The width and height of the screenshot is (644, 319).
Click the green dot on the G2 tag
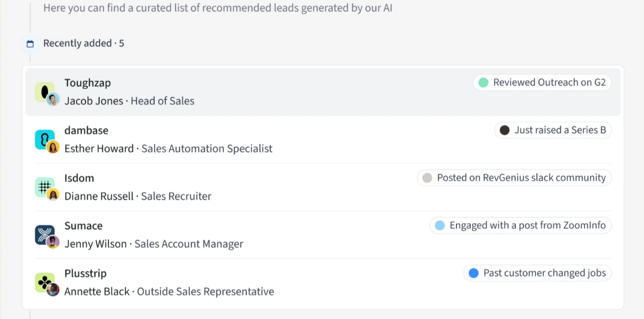[x=483, y=82]
